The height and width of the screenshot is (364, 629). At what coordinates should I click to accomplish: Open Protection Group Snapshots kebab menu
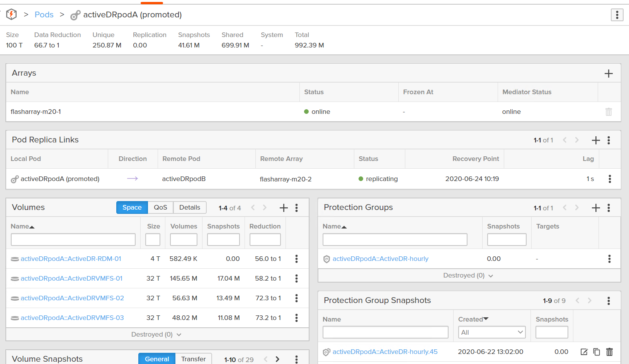pyautogui.click(x=609, y=301)
